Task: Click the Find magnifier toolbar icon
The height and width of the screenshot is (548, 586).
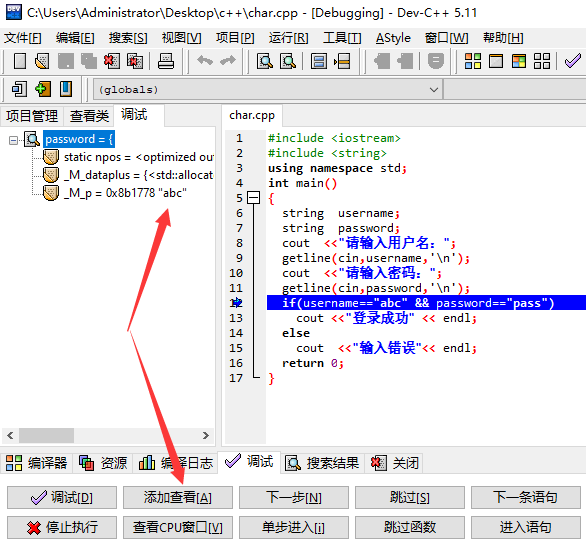Action: tap(265, 61)
